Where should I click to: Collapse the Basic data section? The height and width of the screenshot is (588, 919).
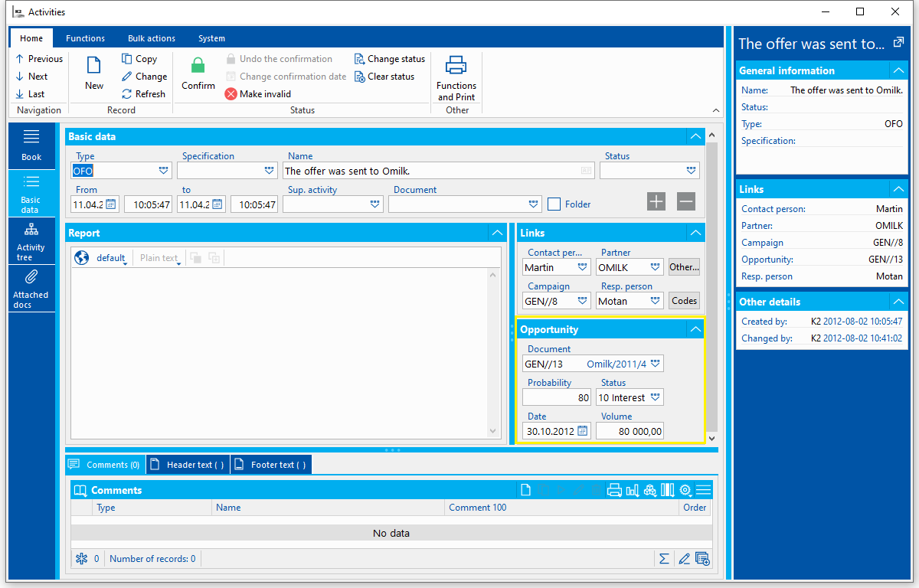(695, 136)
